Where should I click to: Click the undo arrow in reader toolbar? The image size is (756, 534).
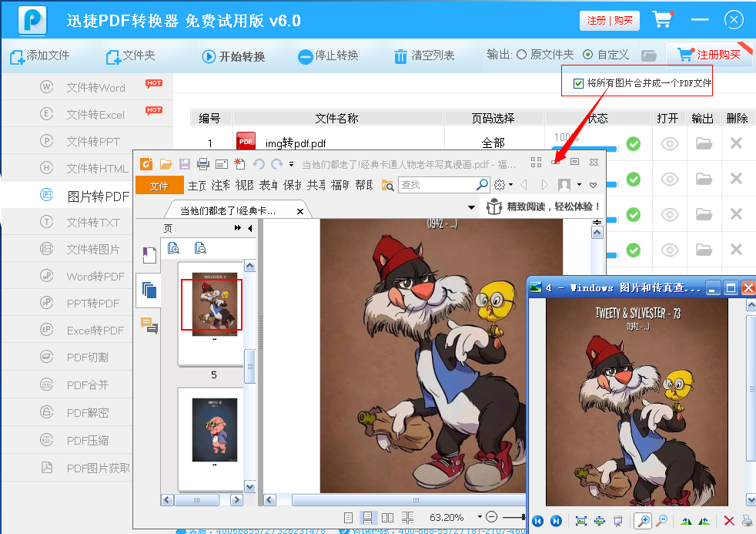coord(259,164)
